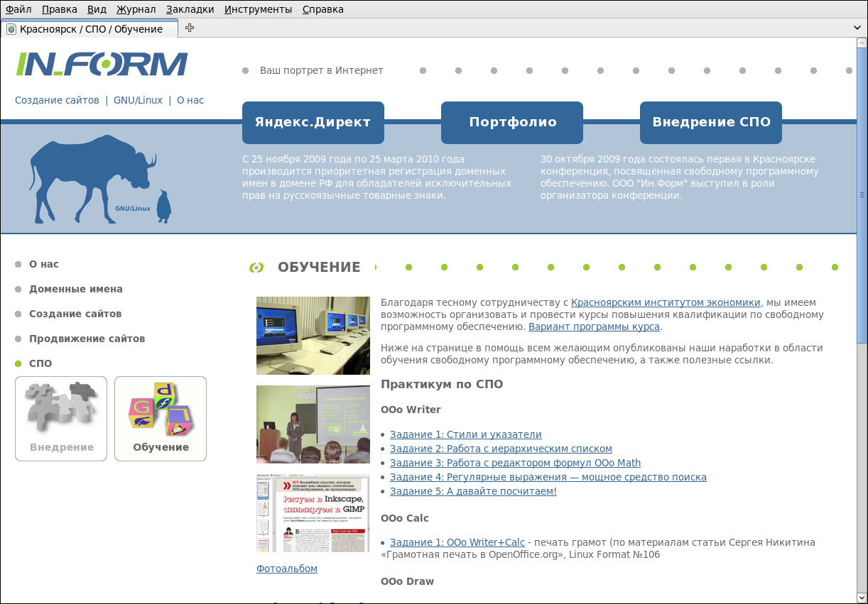Click the vertical scrollbar down arrow
The width and height of the screenshot is (868, 604).
click(862, 598)
